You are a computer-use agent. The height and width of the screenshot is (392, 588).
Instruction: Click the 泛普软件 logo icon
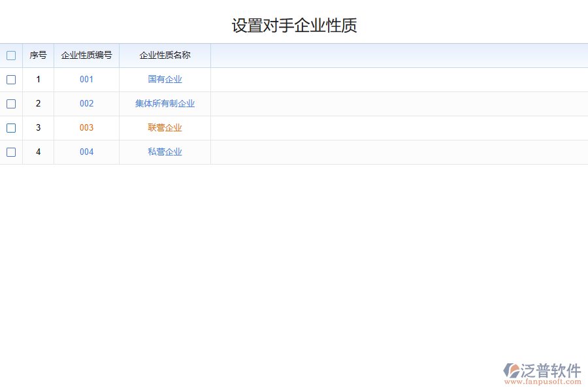click(x=512, y=369)
